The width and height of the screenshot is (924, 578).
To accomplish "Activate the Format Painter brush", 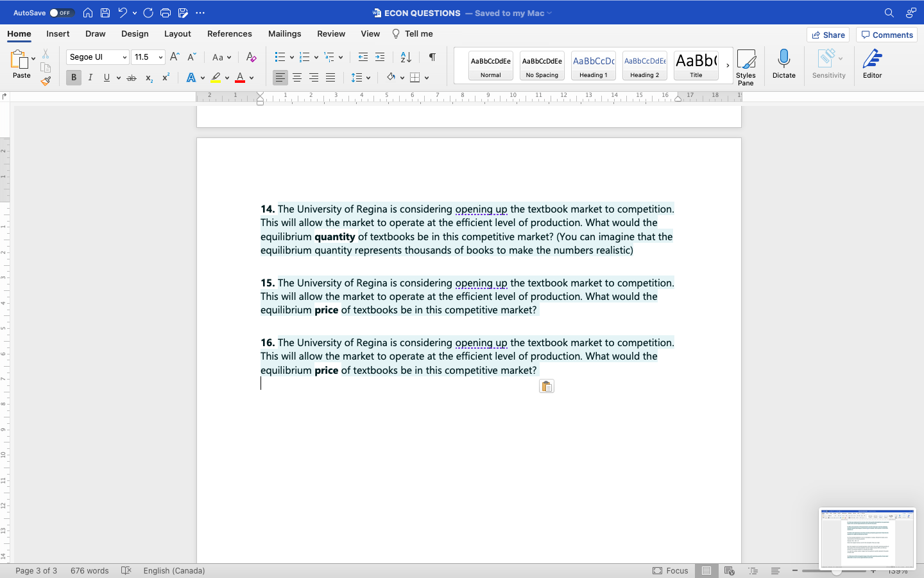I will [46, 81].
